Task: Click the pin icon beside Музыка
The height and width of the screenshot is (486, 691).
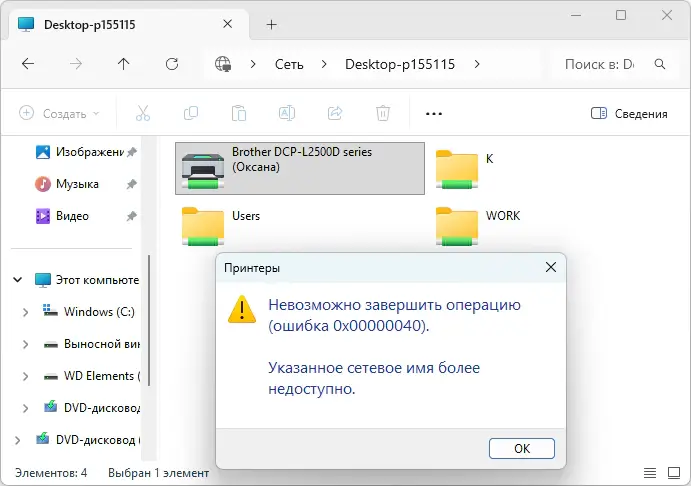Action: [x=131, y=184]
